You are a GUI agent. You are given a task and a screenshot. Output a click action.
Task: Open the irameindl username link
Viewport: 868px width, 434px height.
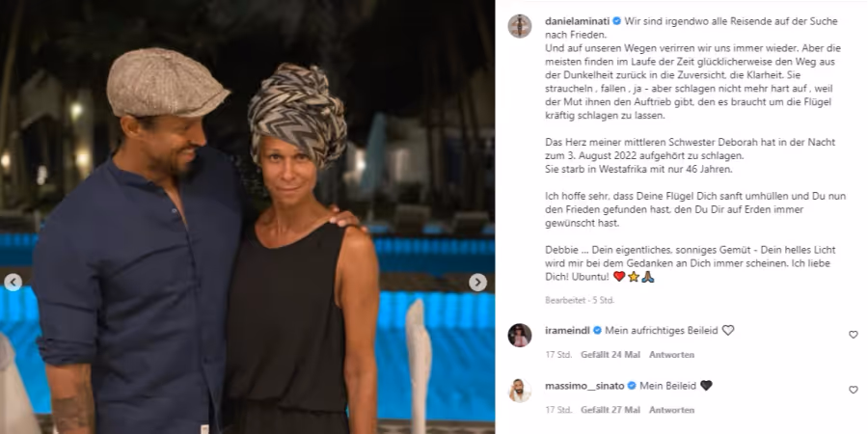pos(568,331)
